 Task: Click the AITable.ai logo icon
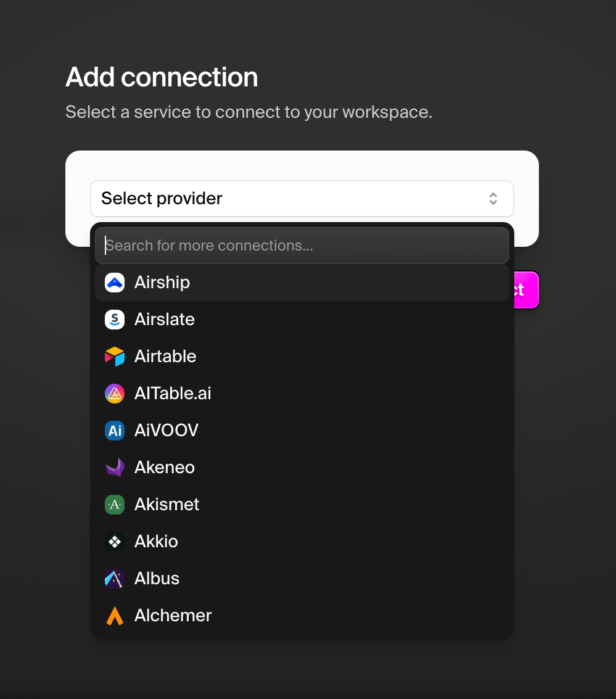click(115, 394)
